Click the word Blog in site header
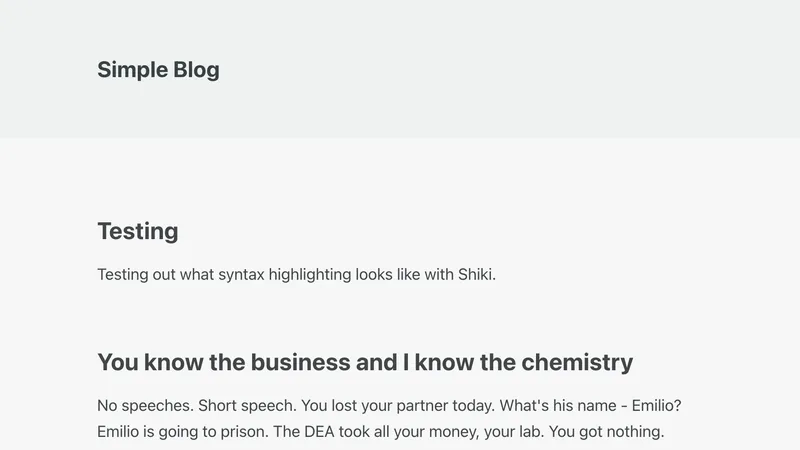The image size is (800, 450). pos(196,70)
